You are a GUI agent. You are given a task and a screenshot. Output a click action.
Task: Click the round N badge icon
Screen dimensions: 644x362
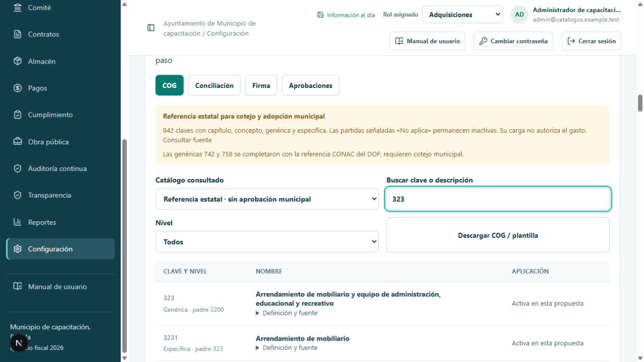[x=19, y=343]
